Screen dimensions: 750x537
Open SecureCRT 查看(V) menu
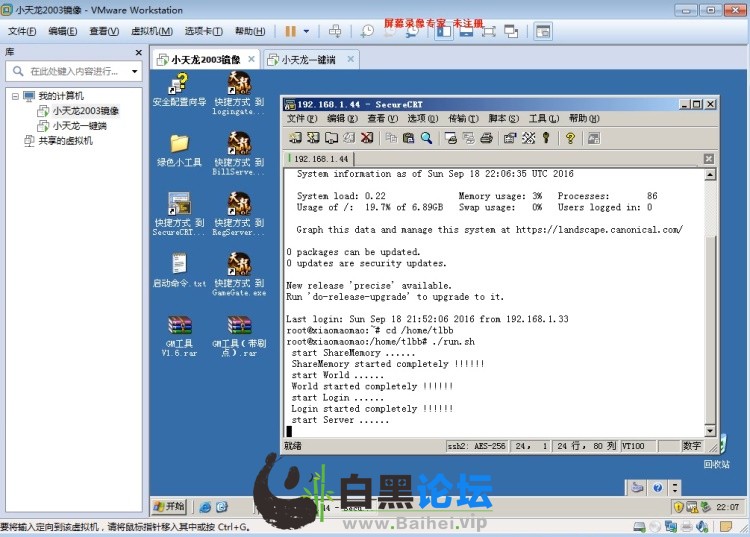tap(382, 118)
